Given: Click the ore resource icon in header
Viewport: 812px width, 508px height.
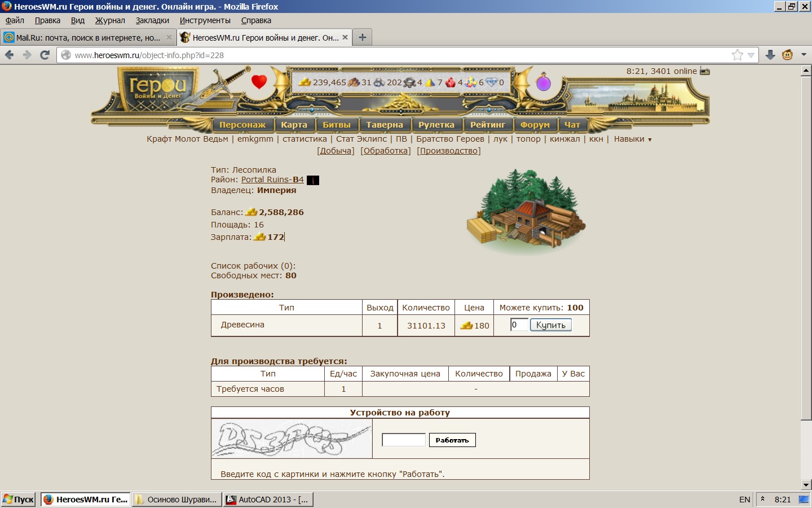Looking at the screenshot, I should point(379,82).
